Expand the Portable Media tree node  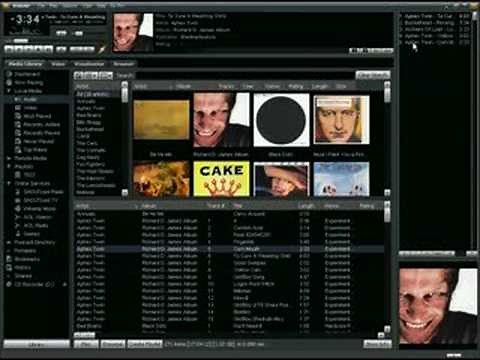tap(9, 158)
